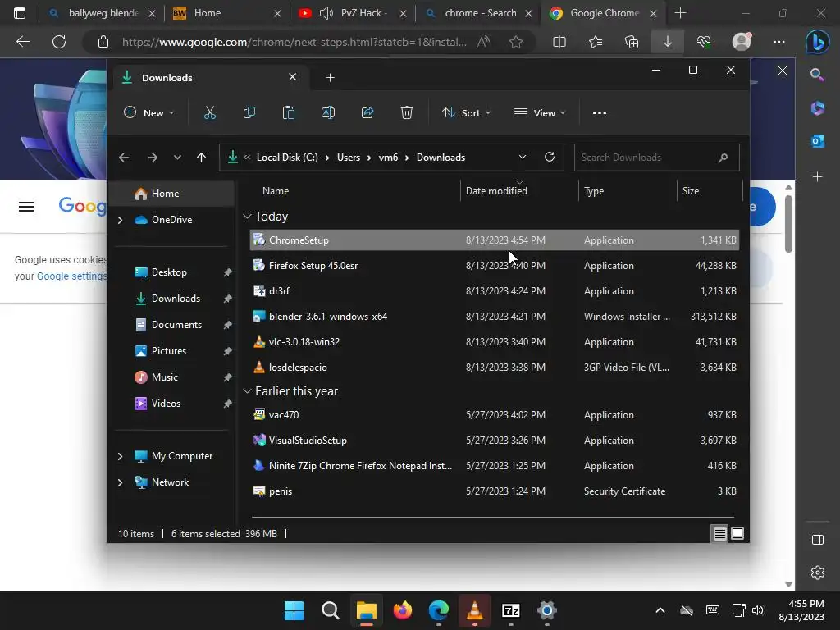This screenshot has height=630, width=840.
Task: Select the ChromeSetup file
Action: pyautogui.click(x=494, y=240)
